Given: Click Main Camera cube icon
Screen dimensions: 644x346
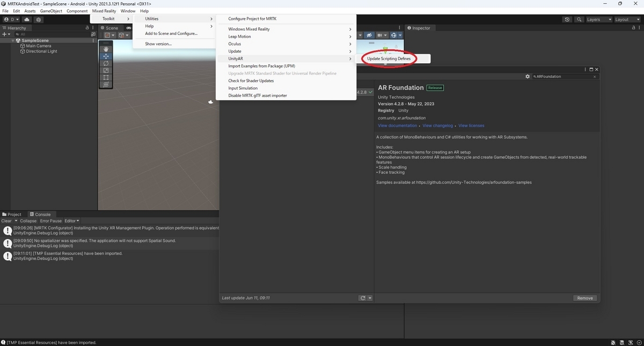Looking at the screenshot, I should point(23,46).
